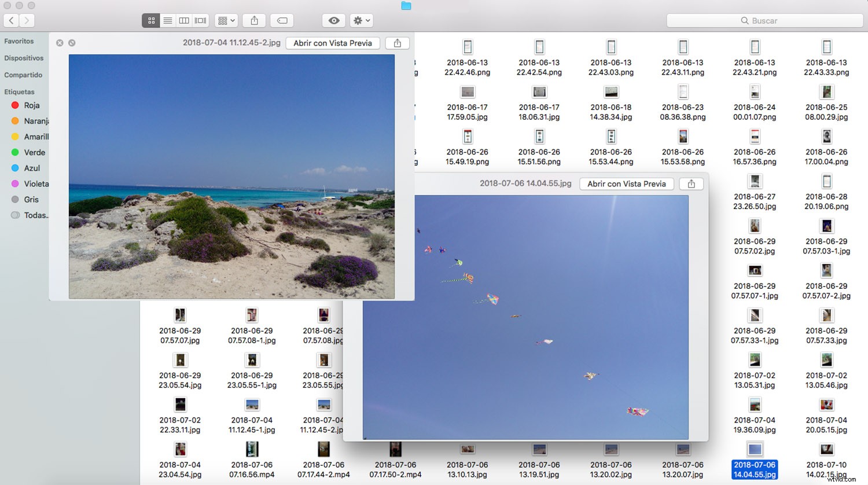Switch Finder to list view
The height and width of the screenshot is (485, 868).
167,20
